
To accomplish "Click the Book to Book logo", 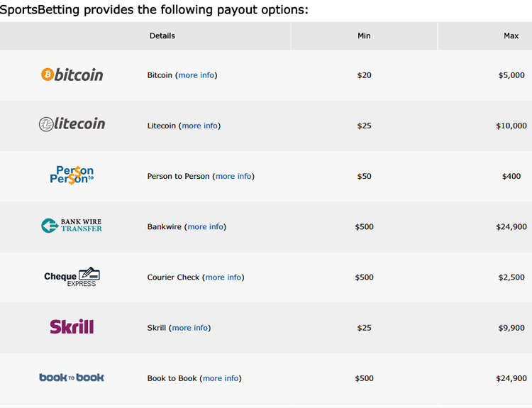I will [x=72, y=377].
